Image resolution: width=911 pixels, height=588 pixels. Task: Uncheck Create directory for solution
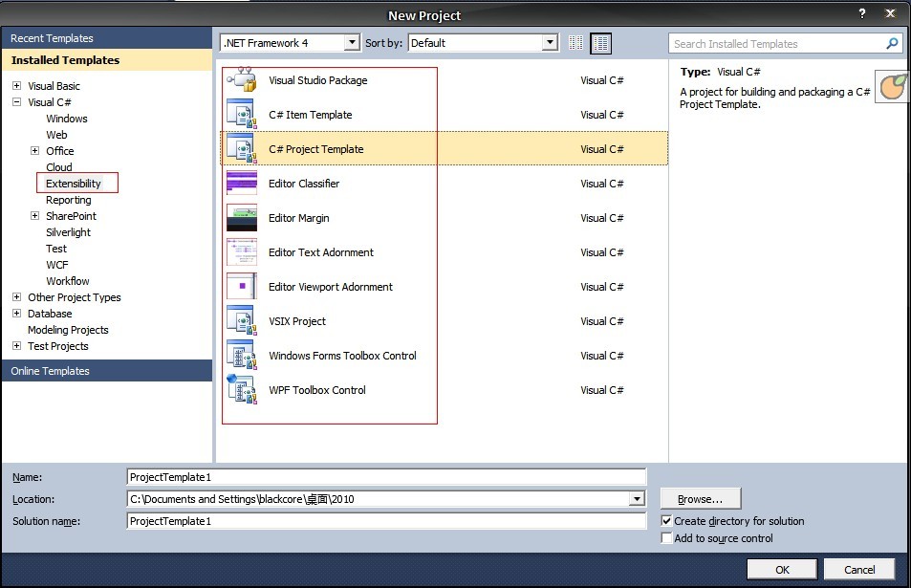pyautogui.click(x=666, y=521)
